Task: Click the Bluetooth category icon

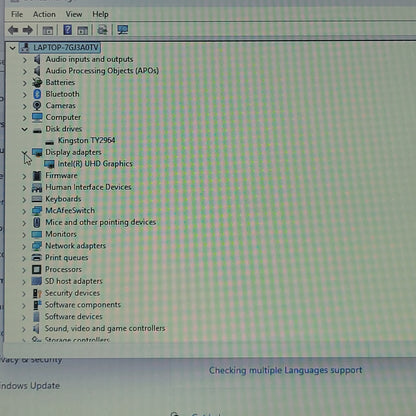Action: coord(37,94)
